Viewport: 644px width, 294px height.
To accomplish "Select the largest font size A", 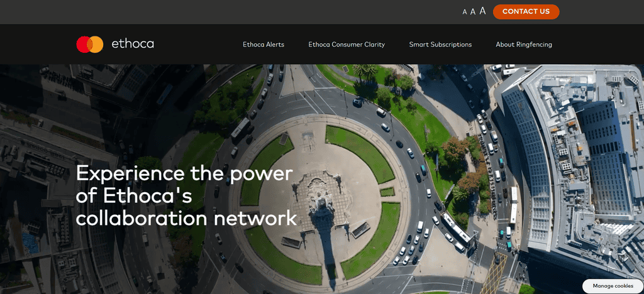I will click(x=482, y=11).
